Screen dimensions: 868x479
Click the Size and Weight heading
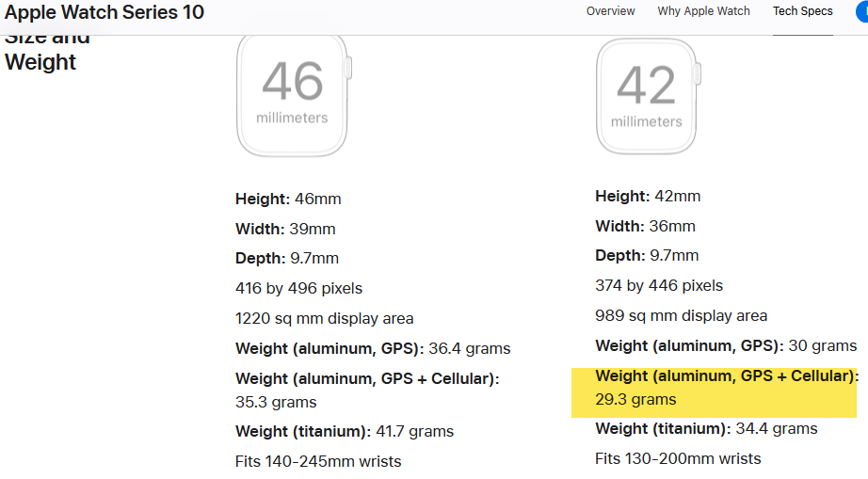click(47, 53)
